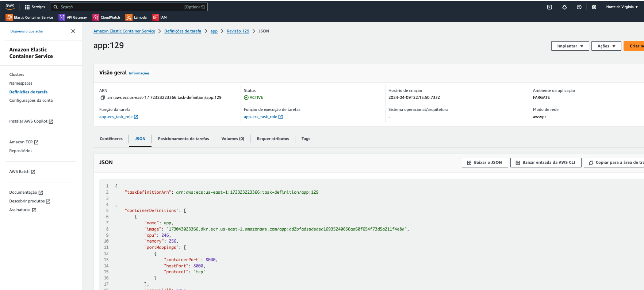This screenshot has width=644, height=290.
Task: Open the notifications bell
Action: 564,7
